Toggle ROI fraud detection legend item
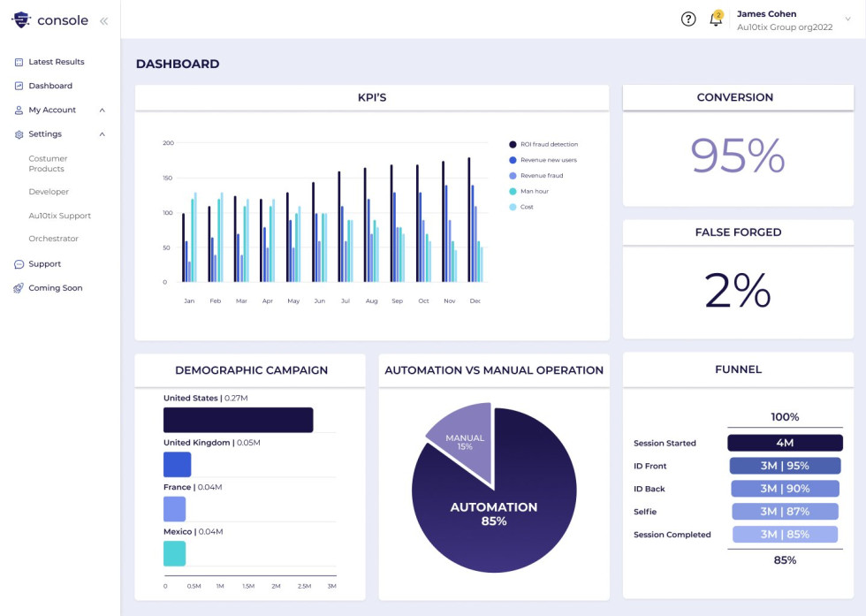 coord(513,144)
